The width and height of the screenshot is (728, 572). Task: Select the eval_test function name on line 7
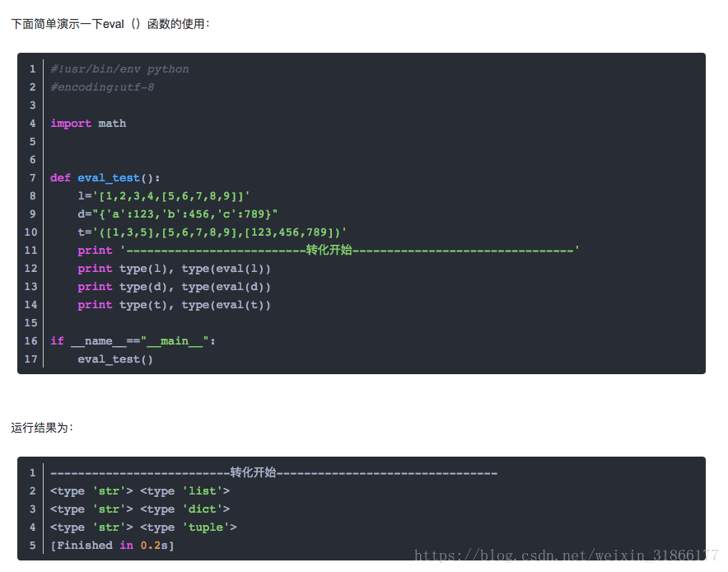pyautogui.click(x=108, y=177)
